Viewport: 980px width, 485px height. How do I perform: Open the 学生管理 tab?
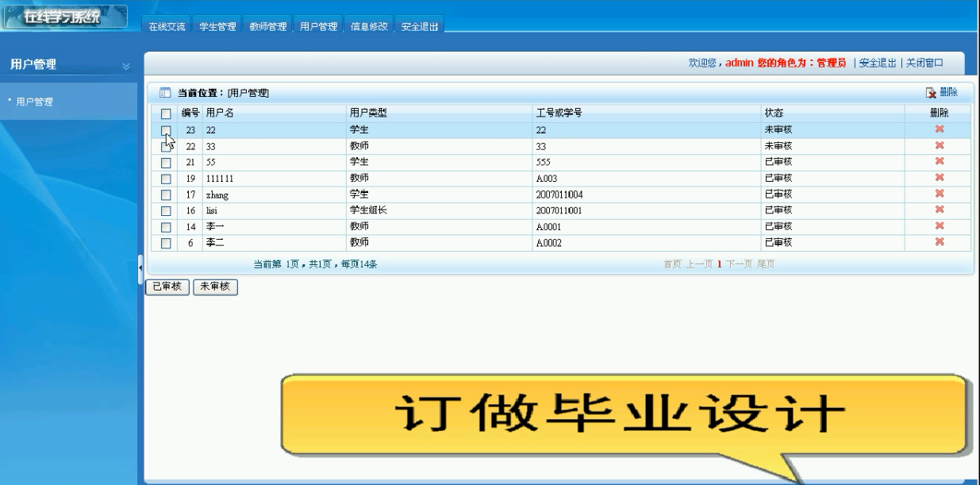tap(217, 26)
